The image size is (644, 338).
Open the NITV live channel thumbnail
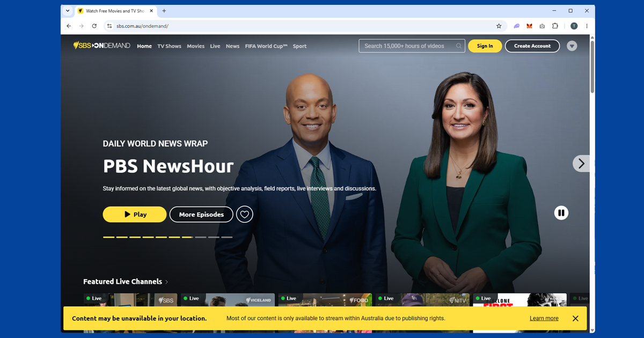coord(422,300)
